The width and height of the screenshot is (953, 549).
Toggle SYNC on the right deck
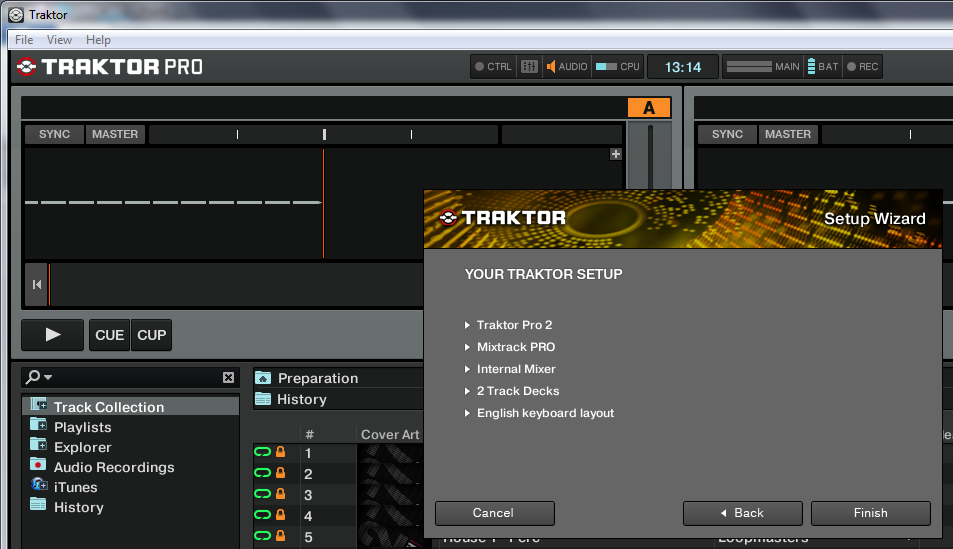coord(727,134)
